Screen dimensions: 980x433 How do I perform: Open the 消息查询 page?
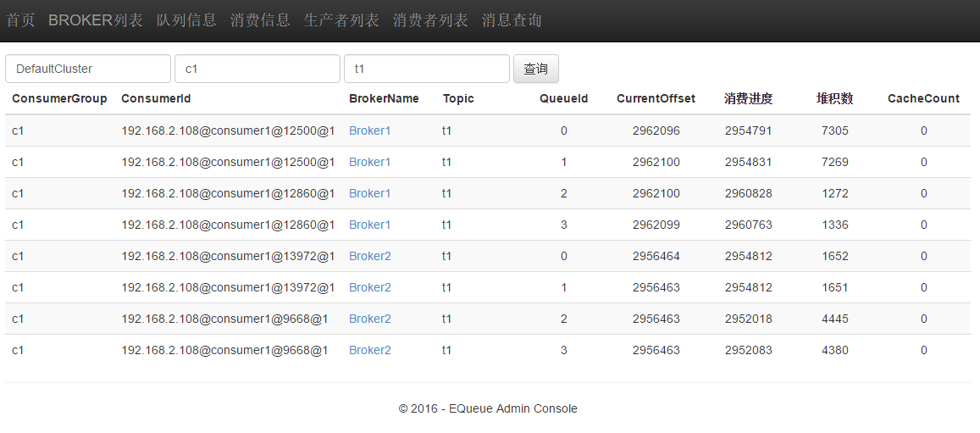click(x=512, y=20)
